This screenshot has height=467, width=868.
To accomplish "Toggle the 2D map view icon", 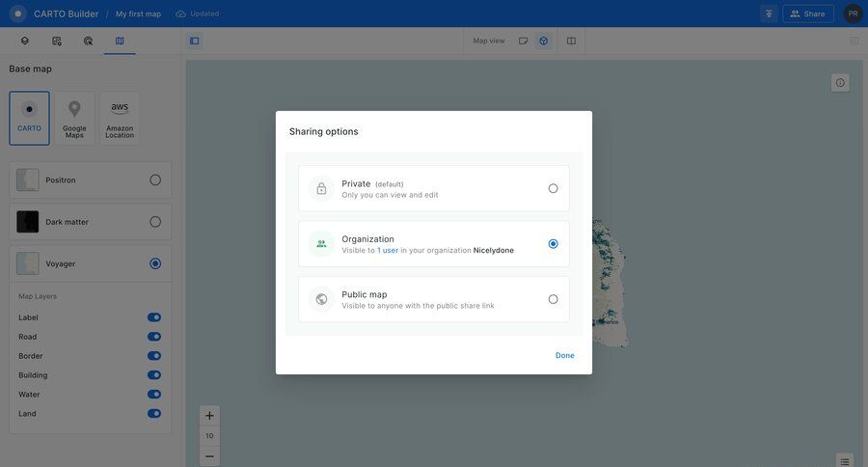I will pos(523,41).
